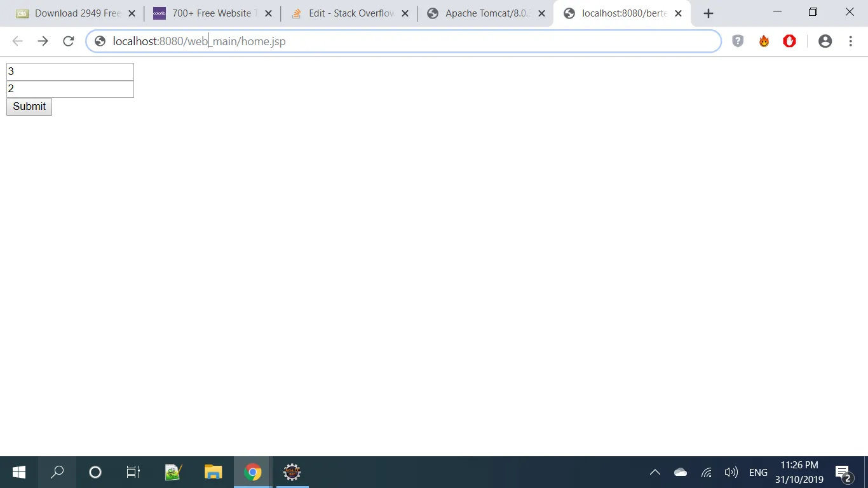Open the red stop-hand adblock extension

pyautogui.click(x=789, y=41)
